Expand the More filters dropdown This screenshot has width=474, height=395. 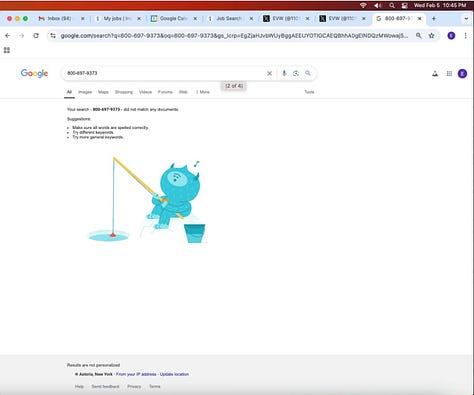click(x=203, y=92)
